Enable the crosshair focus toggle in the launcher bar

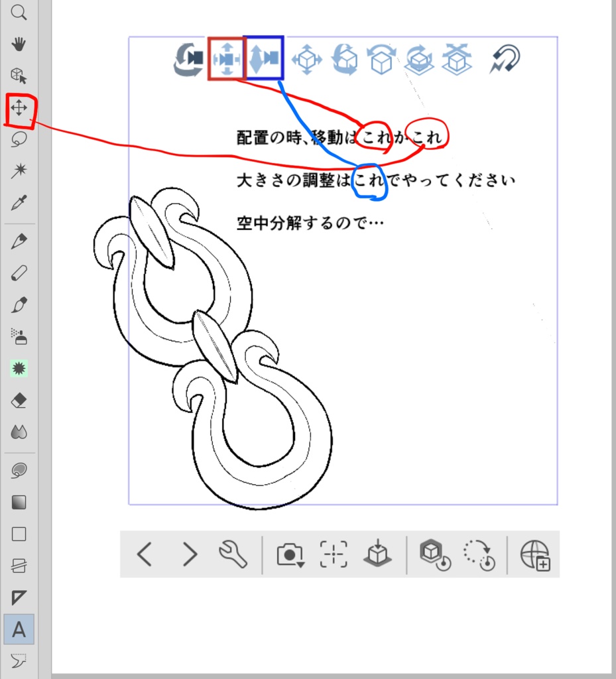pos(332,556)
